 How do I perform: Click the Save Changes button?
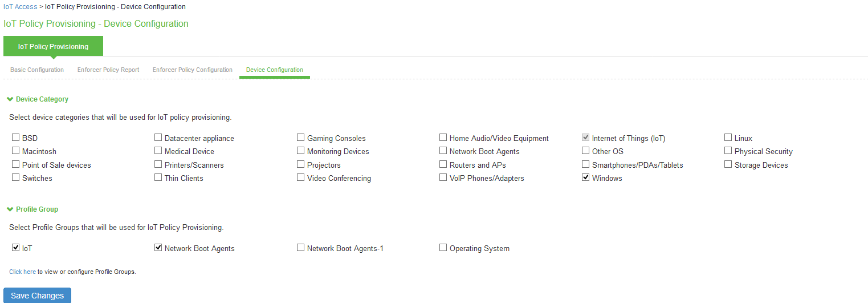(x=37, y=296)
